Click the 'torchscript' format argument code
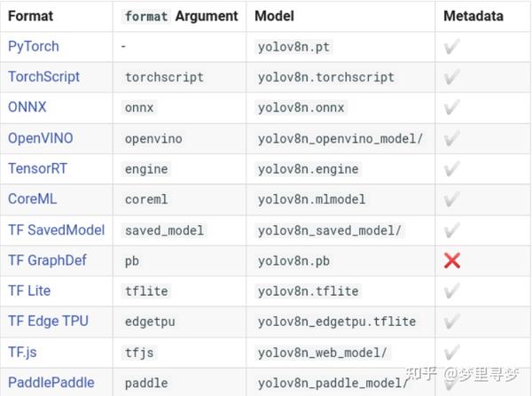 tap(164, 77)
